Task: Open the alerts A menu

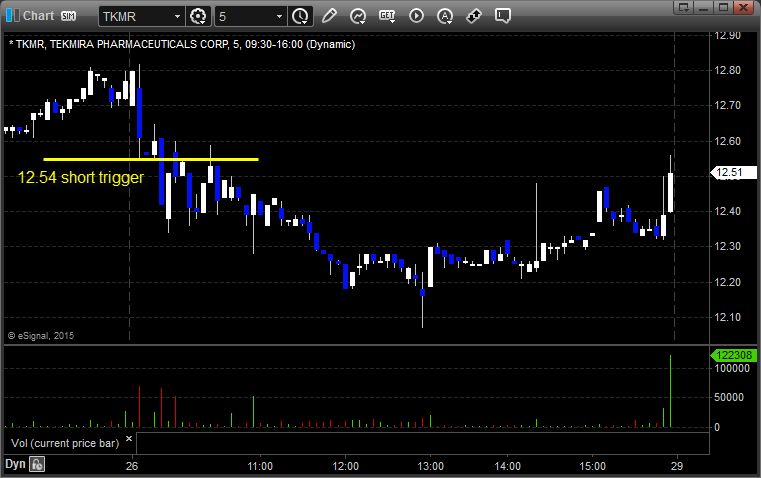Action: 445,16
